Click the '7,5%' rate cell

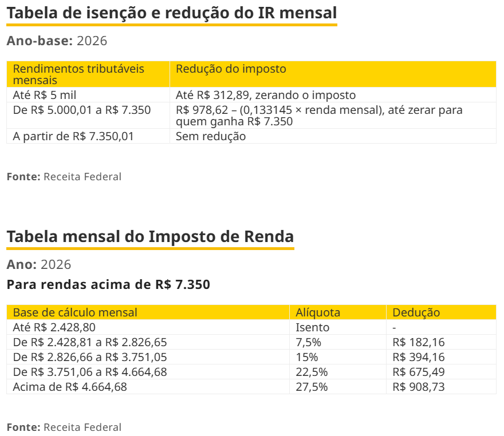308,342
